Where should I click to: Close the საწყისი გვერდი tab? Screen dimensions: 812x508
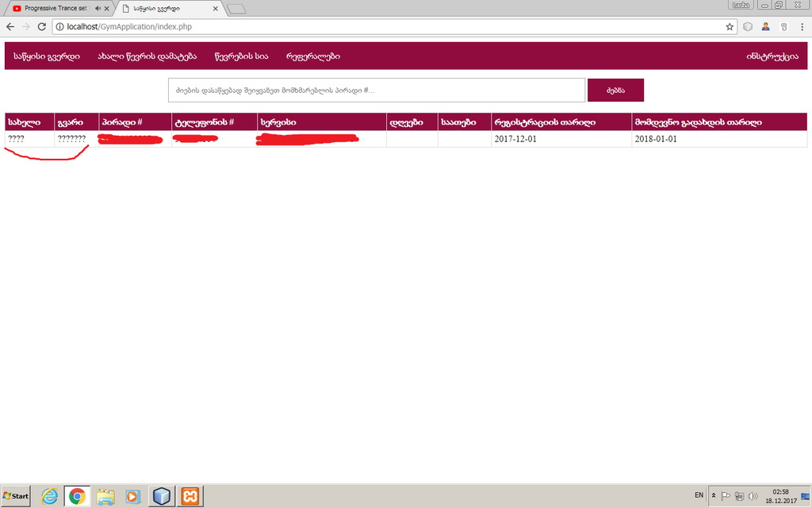[x=216, y=8]
